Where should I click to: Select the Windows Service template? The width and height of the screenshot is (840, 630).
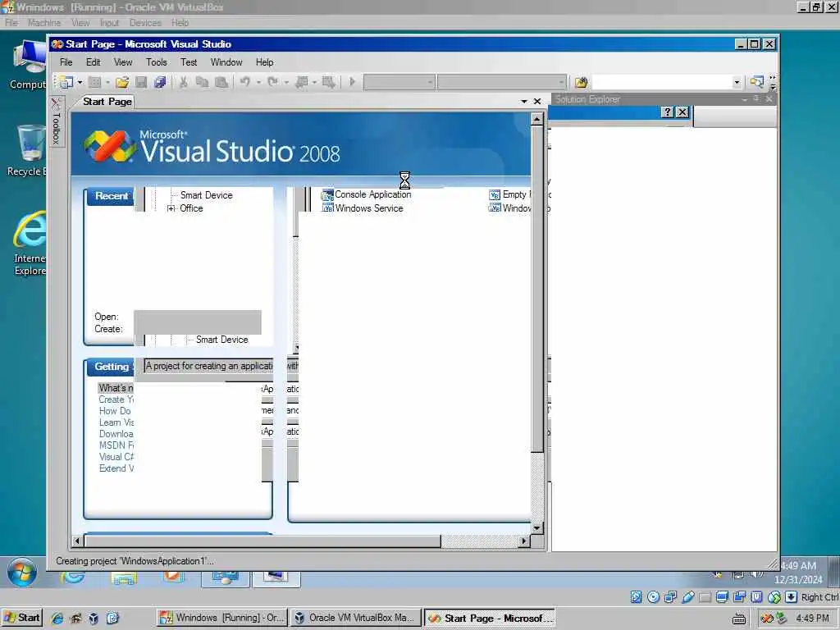(x=363, y=208)
